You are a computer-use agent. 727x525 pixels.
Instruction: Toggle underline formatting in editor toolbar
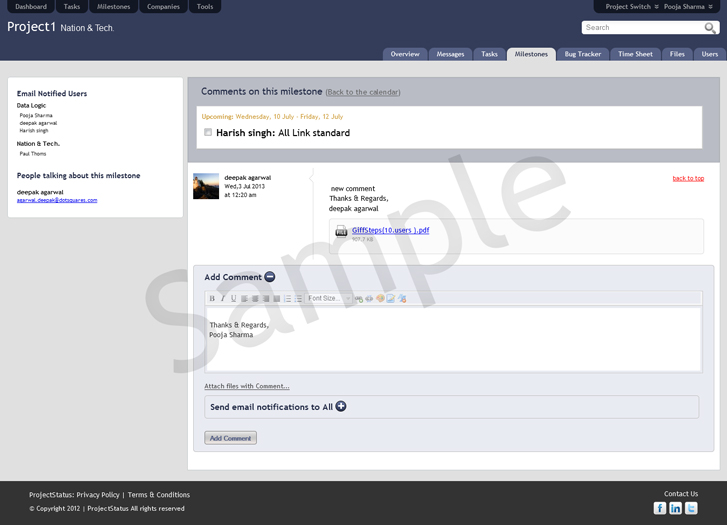[234, 299]
